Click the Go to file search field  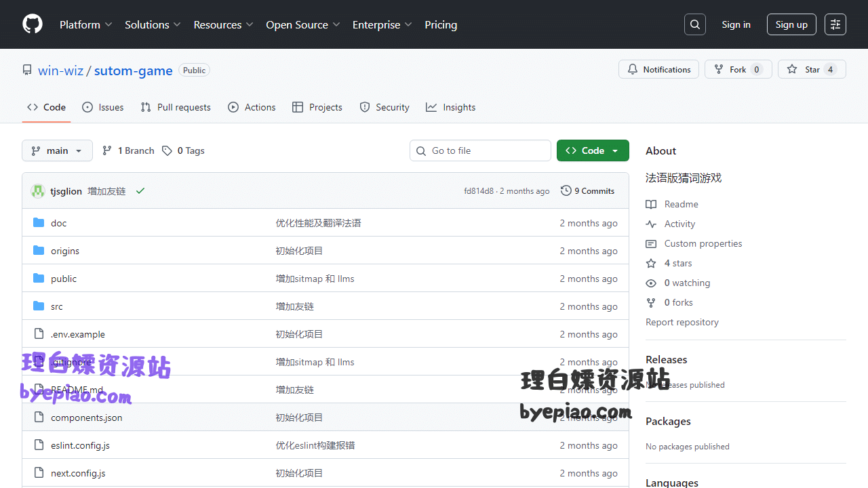point(480,150)
